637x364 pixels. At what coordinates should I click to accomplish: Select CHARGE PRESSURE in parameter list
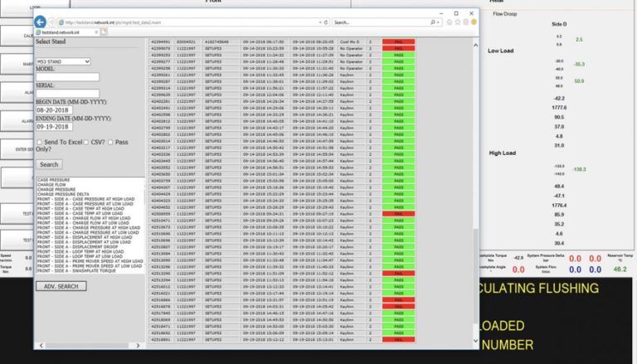(x=56, y=190)
